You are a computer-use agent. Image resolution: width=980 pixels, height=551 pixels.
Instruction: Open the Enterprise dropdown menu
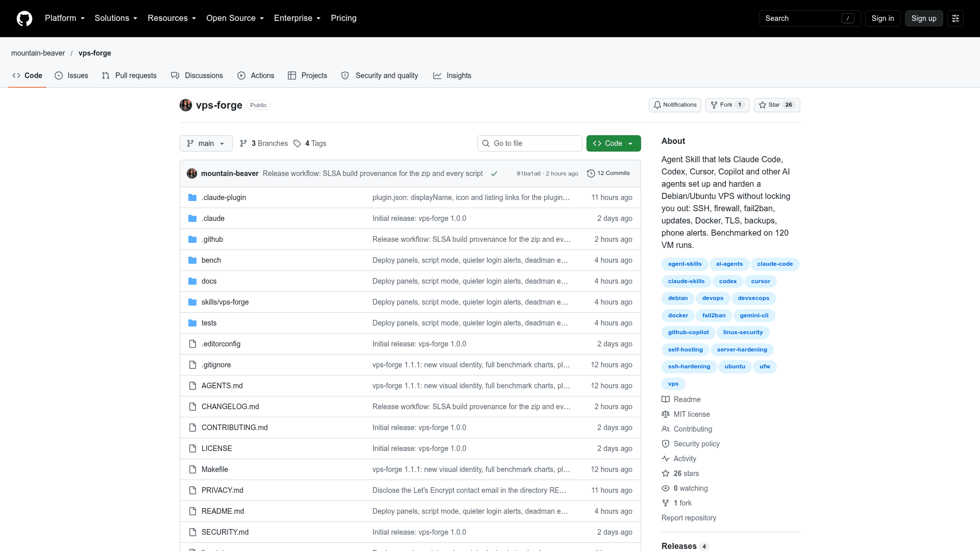[x=298, y=18]
